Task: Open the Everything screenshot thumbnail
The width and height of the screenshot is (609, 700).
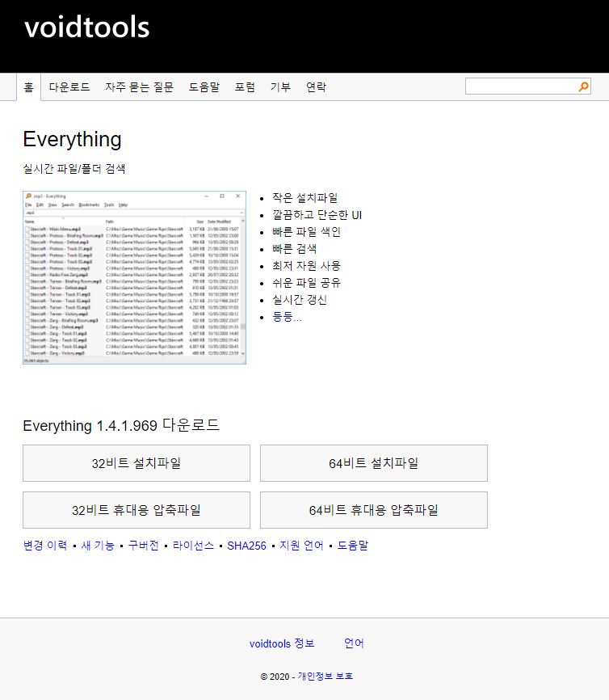Action: pos(134,278)
